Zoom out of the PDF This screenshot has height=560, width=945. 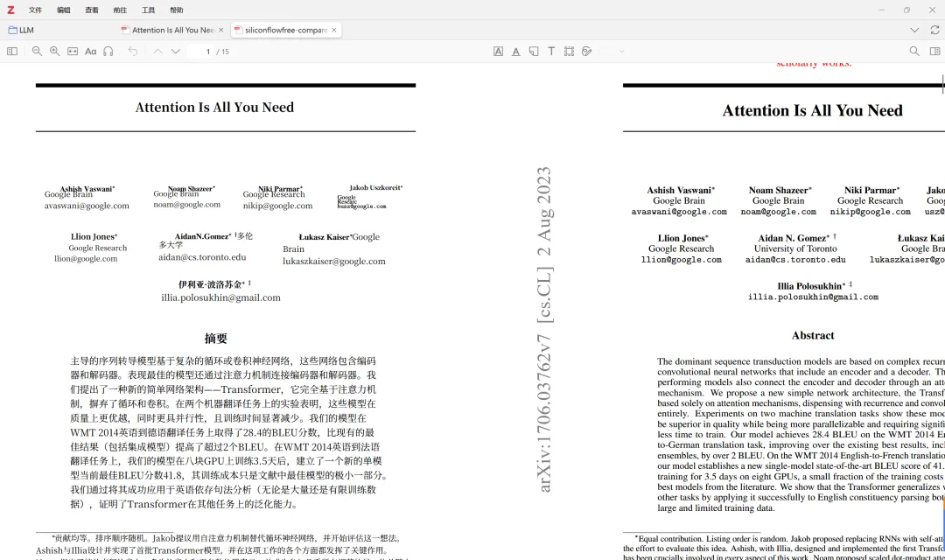coord(37,52)
